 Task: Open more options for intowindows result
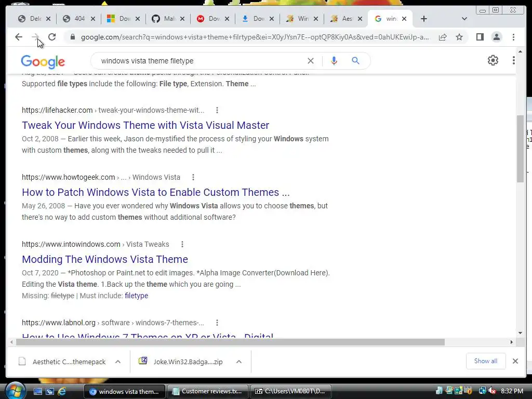click(182, 244)
